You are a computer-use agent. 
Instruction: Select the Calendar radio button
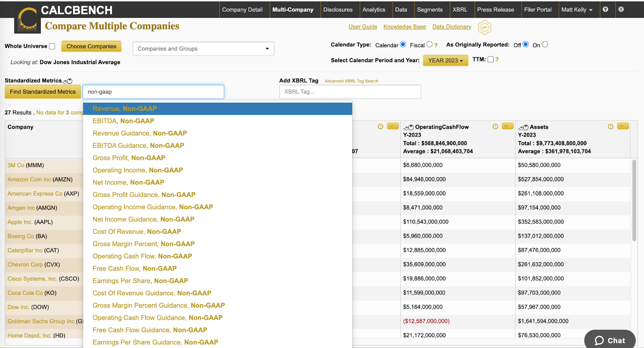pyautogui.click(x=403, y=44)
